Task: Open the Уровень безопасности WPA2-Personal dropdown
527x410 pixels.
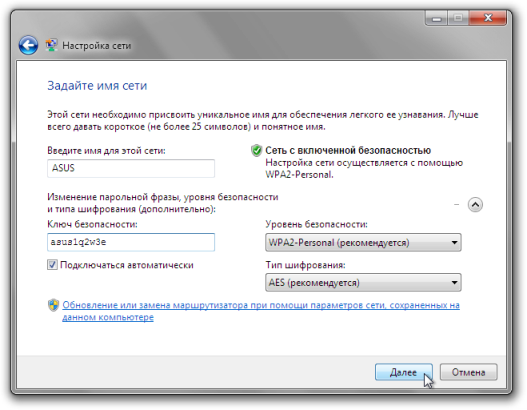Action: click(x=363, y=243)
